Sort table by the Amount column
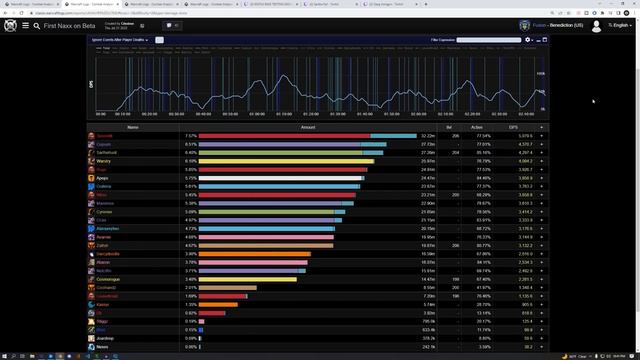 (308, 127)
